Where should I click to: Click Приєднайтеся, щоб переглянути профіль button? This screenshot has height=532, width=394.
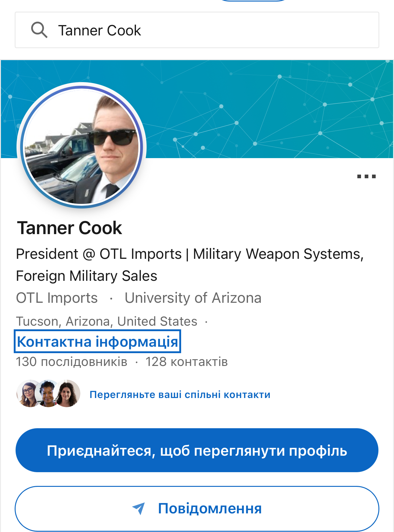(197, 450)
